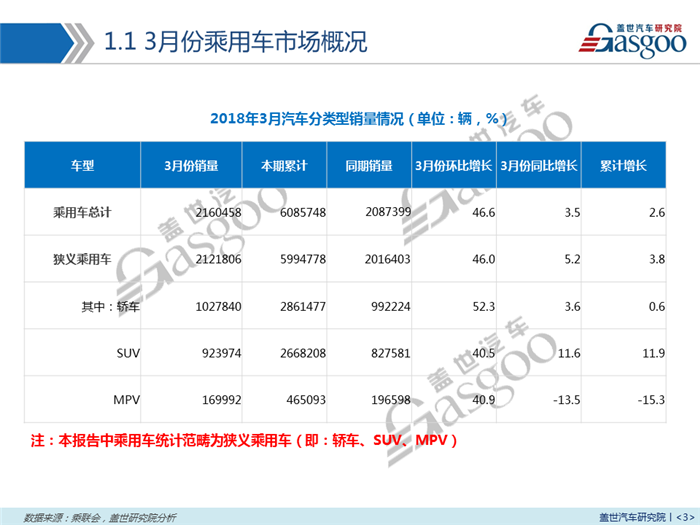This screenshot has width=700, height=525.
Task: Click the 3.6 value in 轿车 row
Action: pos(572,307)
